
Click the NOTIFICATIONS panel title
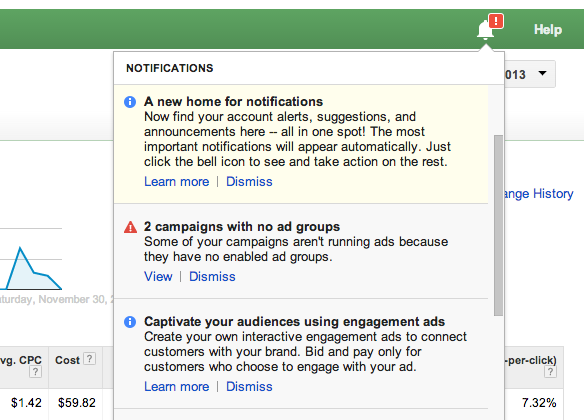tap(170, 68)
